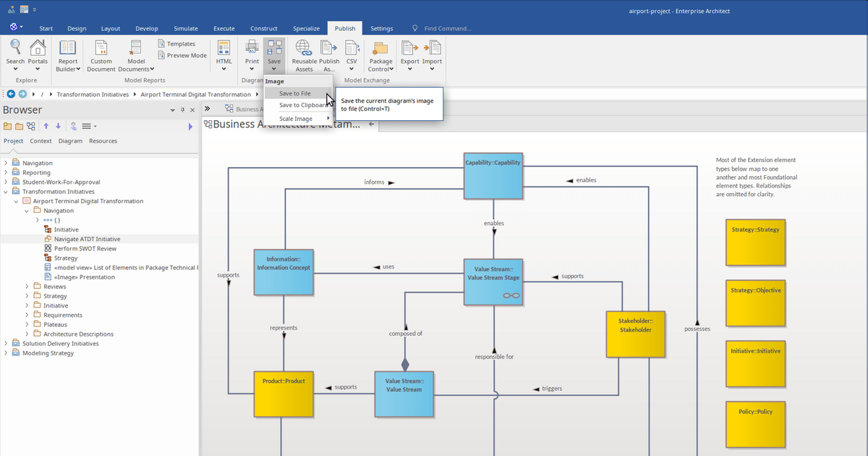Expand the Transformation Initiatives package
This screenshot has width=868, height=456.
pyautogui.click(x=6, y=191)
